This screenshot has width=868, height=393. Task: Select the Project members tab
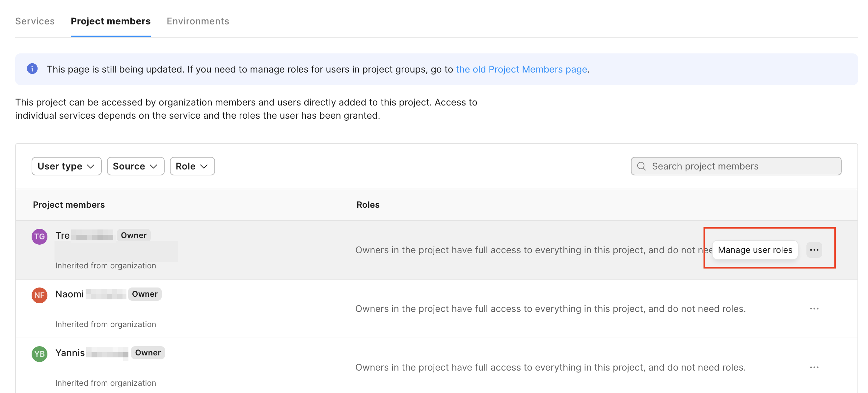(111, 21)
